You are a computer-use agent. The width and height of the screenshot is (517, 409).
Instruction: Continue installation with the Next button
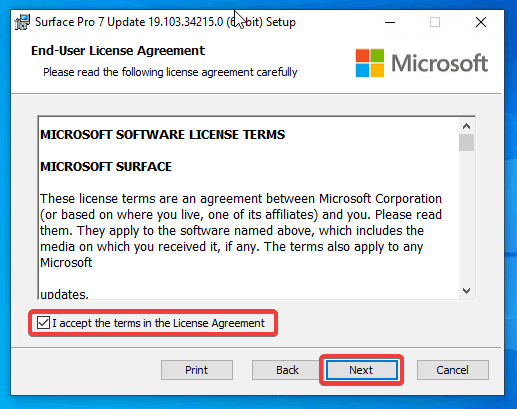(x=361, y=370)
